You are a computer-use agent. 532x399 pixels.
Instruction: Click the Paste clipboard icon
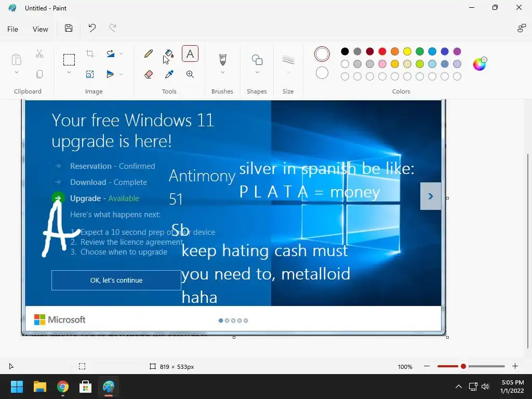click(16, 59)
